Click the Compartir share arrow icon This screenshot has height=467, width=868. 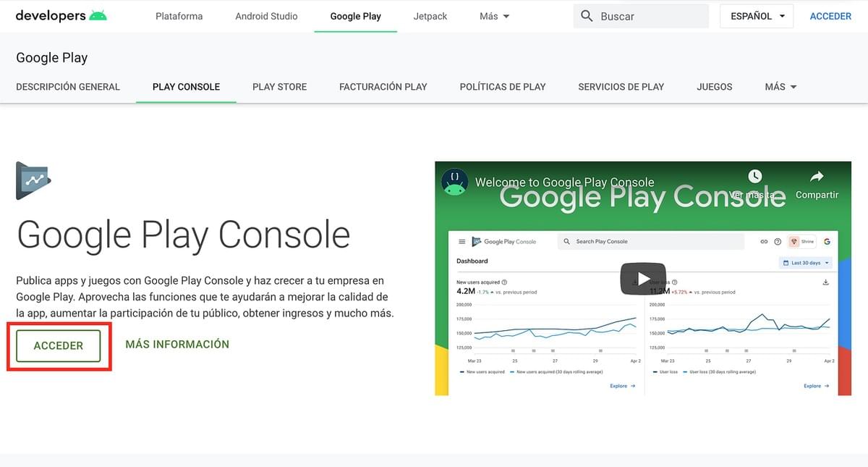click(817, 177)
